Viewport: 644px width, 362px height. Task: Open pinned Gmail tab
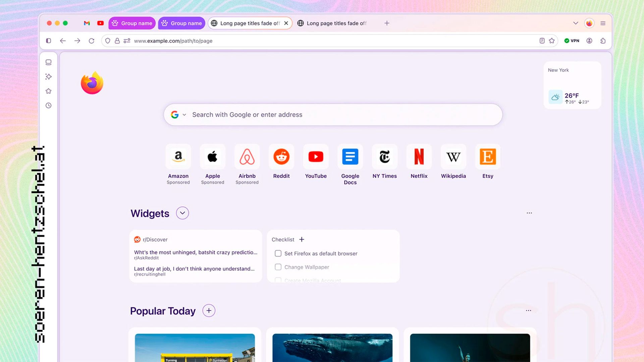coord(87,23)
